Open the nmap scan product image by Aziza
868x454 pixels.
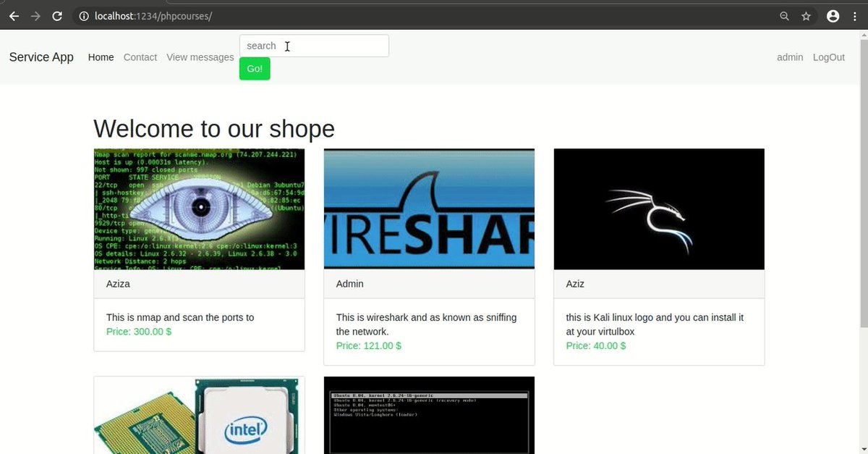[x=199, y=209]
